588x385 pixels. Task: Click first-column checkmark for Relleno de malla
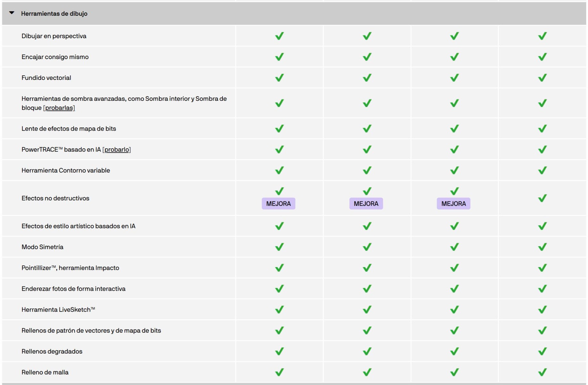coord(279,372)
